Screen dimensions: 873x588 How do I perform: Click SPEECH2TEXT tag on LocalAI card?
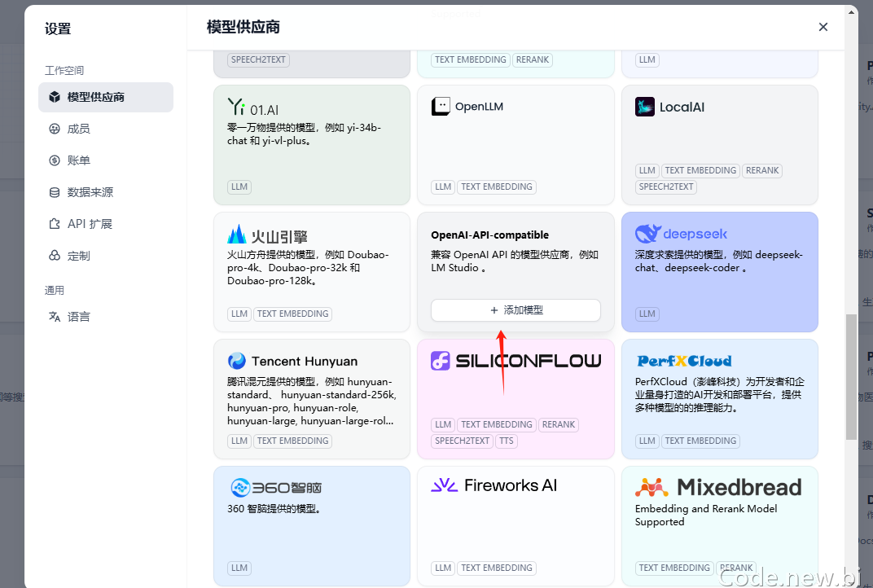tap(666, 187)
